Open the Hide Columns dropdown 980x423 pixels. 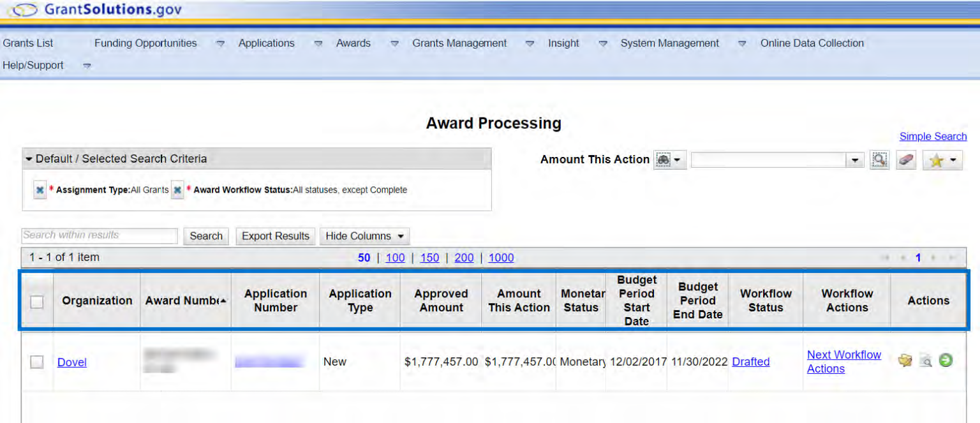pyautogui.click(x=364, y=236)
